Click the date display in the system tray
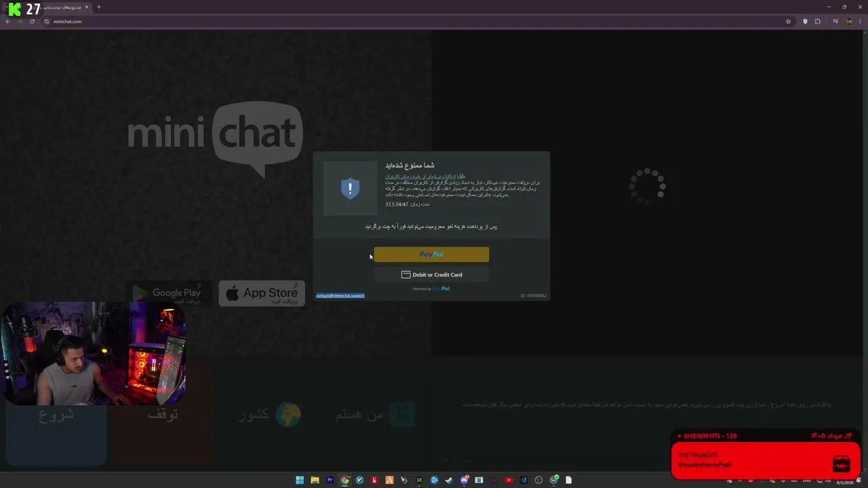The height and width of the screenshot is (488, 868). (x=844, y=483)
